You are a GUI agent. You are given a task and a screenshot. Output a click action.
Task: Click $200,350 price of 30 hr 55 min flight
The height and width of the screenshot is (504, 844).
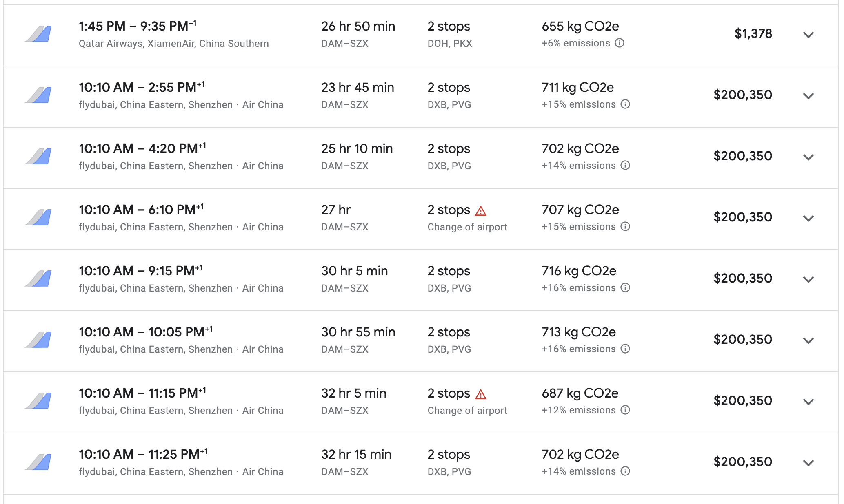[x=742, y=339]
